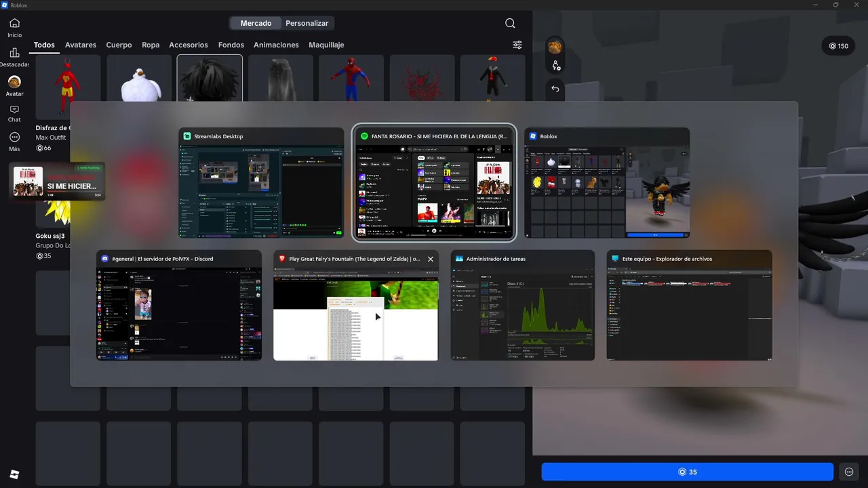Select the Accesorios category tab
Screen dimensions: 868x488
(x=189, y=45)
